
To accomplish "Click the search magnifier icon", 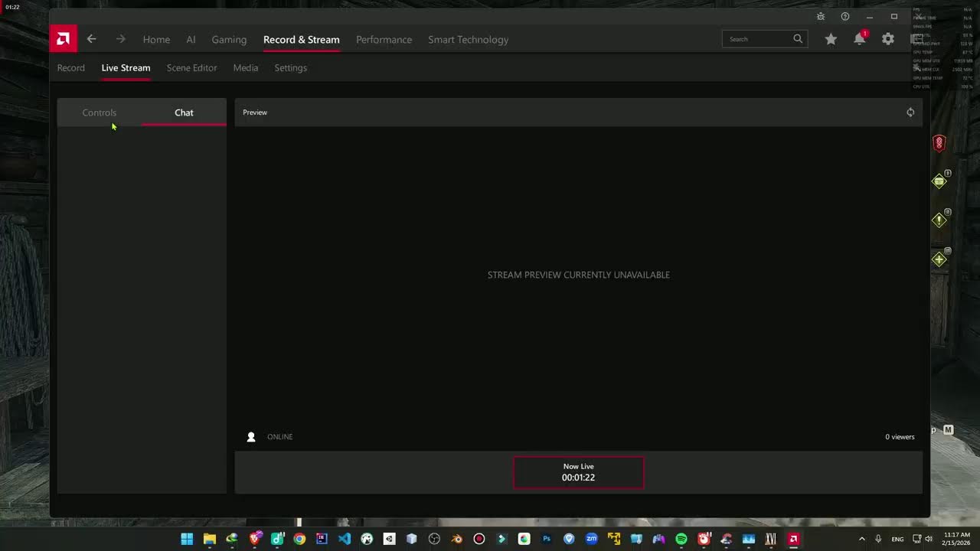I will pyautogui.click(x=798, y=39).
